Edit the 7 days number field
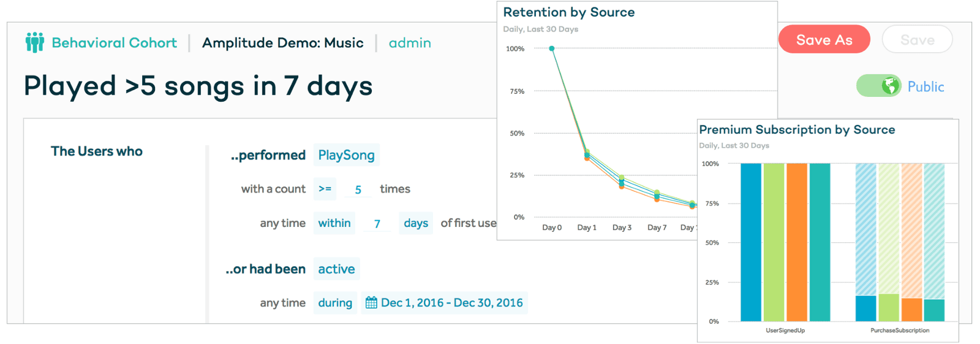980x344 pixels. point(377,224)
